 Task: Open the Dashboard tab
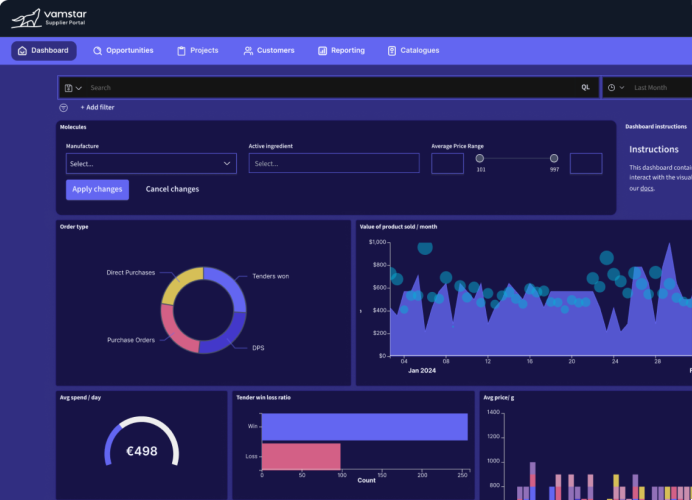[x=44, y=51]
